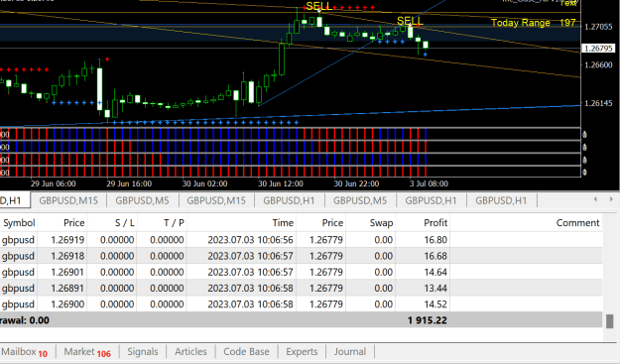
Task: Sort trades by Symbol column header
Action: click(x=19, y=223)
